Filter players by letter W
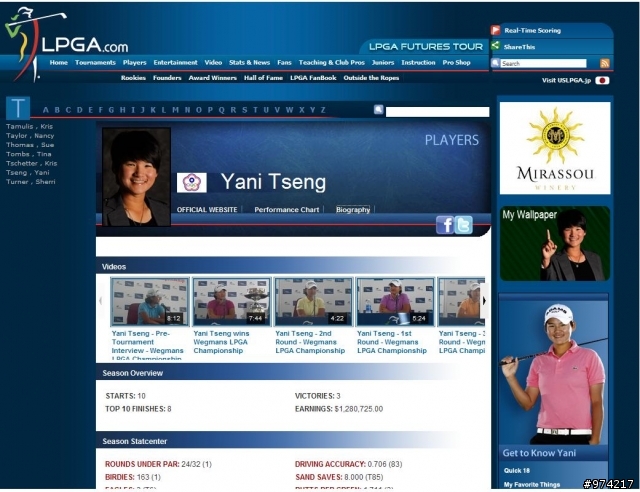The image size is (640, 492). click(x=289, y=110)
